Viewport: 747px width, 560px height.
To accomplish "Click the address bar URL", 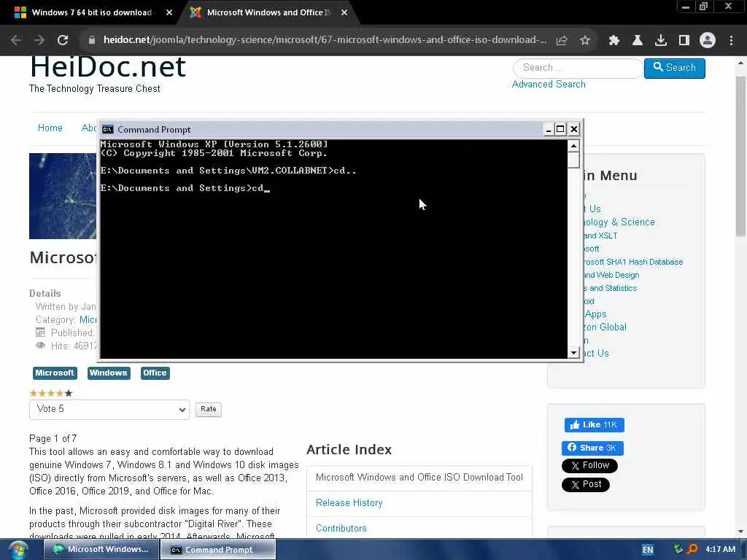I will tap(325, 40).
